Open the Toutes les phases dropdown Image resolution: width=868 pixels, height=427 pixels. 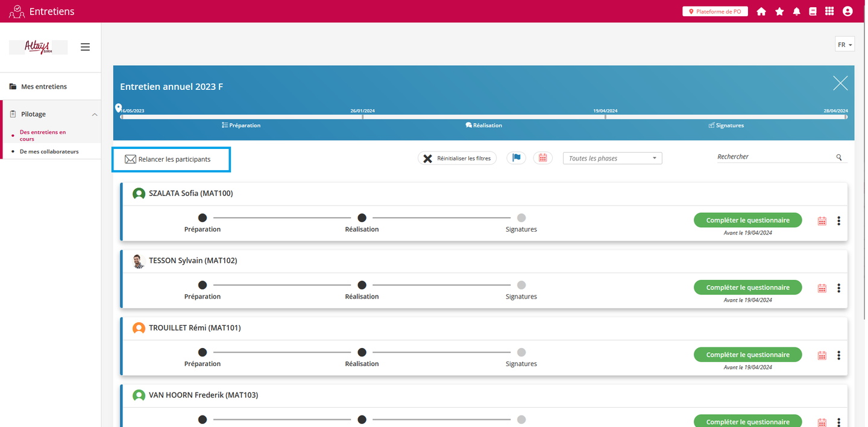612,159
